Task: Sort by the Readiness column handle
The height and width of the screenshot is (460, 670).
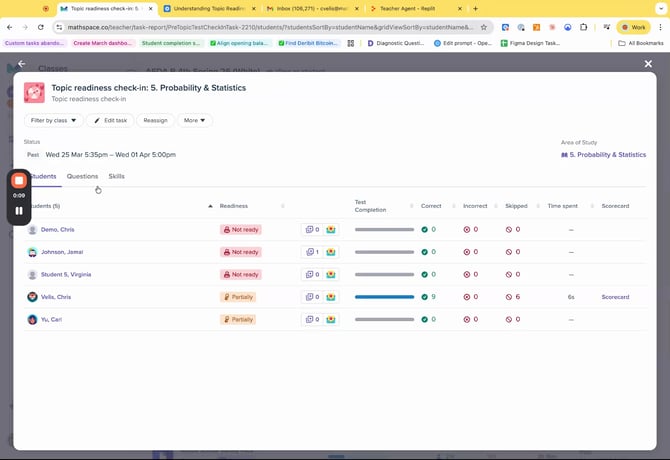Action: click(282, 206)
